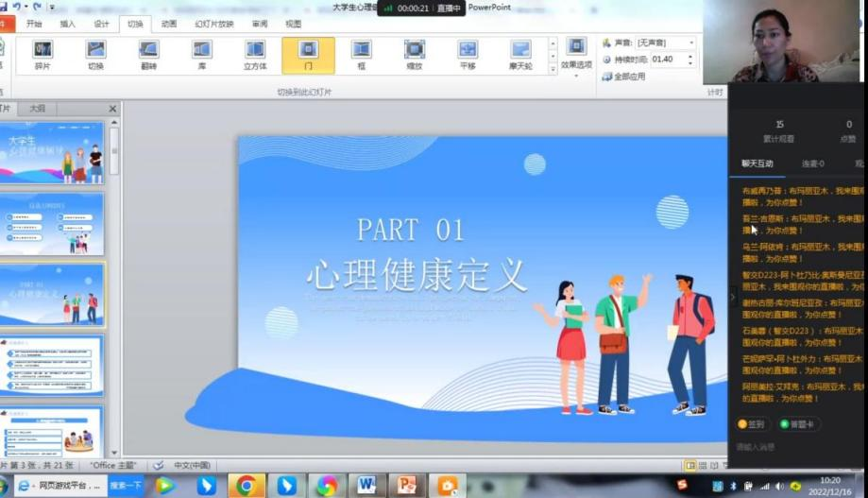Click the 签到 sign-in button in chat
This screenshot has width=868, height=498.
(x=752, y=424)
